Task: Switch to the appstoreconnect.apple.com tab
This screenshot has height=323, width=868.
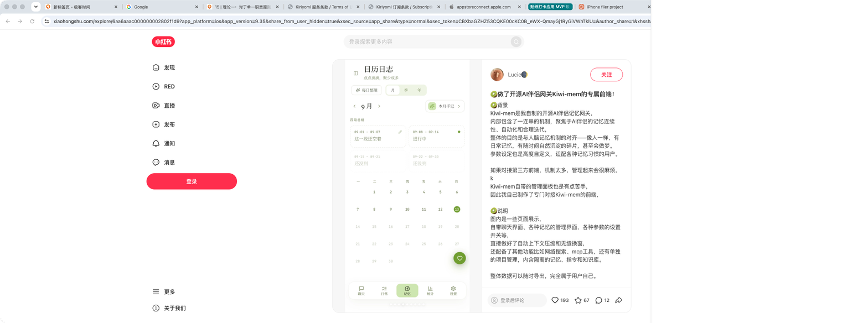Action: [484, 7]
